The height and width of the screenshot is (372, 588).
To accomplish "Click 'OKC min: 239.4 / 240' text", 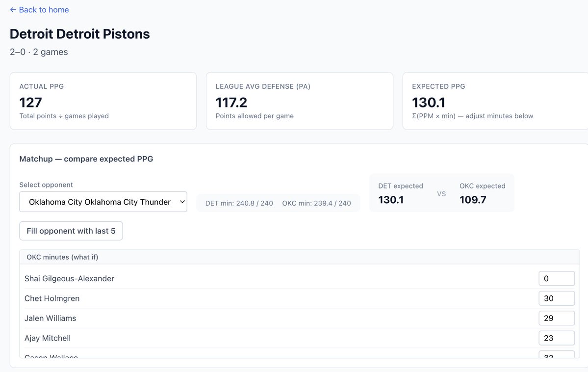I will tap(316, 204).
